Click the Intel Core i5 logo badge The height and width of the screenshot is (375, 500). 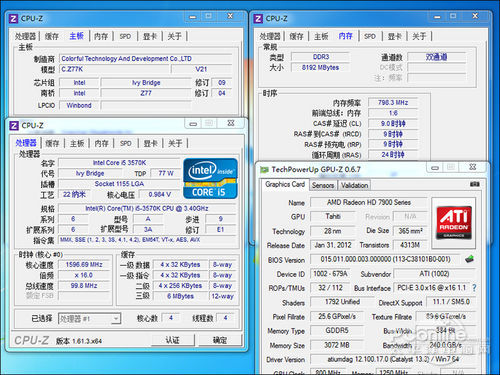click(210, 179)
